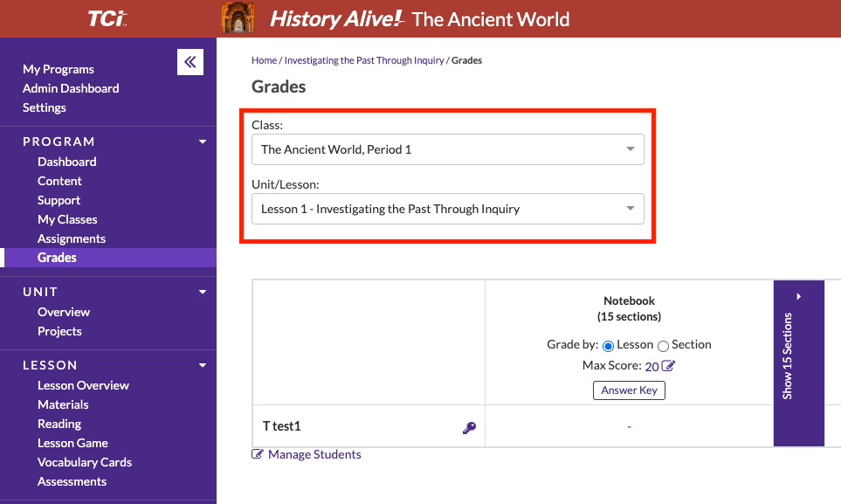Open the Class dropdown
The image size is (841, 504).
tap(447, 149)
